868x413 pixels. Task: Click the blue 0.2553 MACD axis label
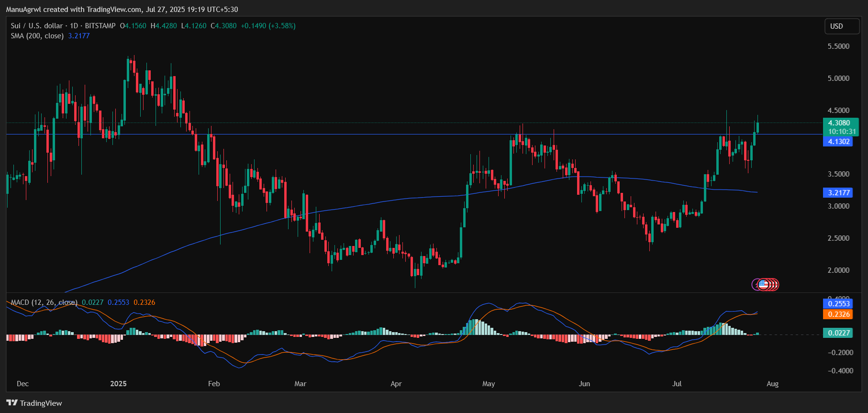click(838, 304)
